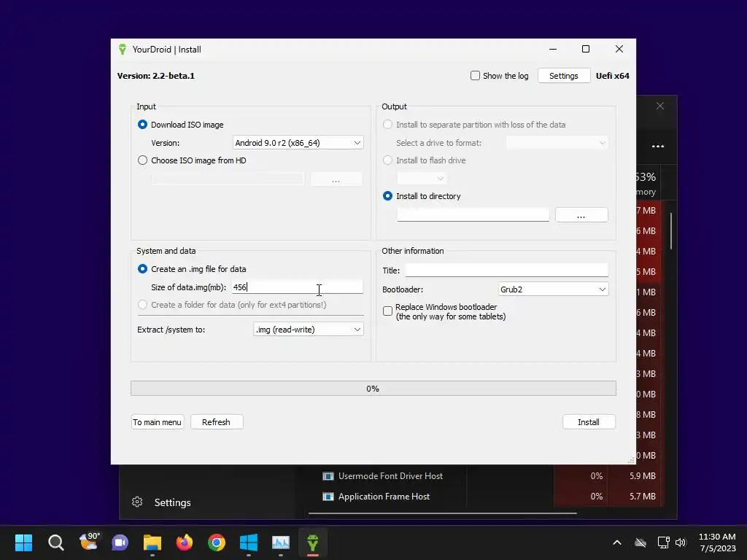Click the Refresh button

click(x=216, y=422)
